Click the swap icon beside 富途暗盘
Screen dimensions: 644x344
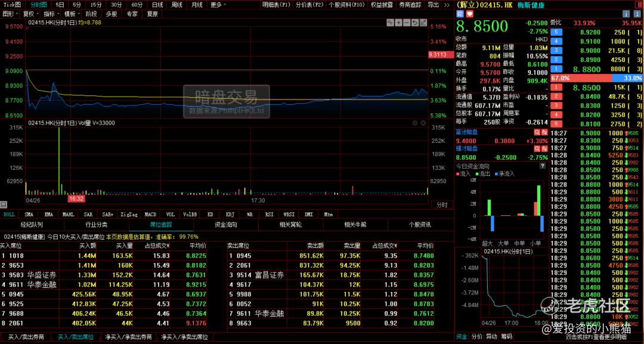(x=544, y=132)
